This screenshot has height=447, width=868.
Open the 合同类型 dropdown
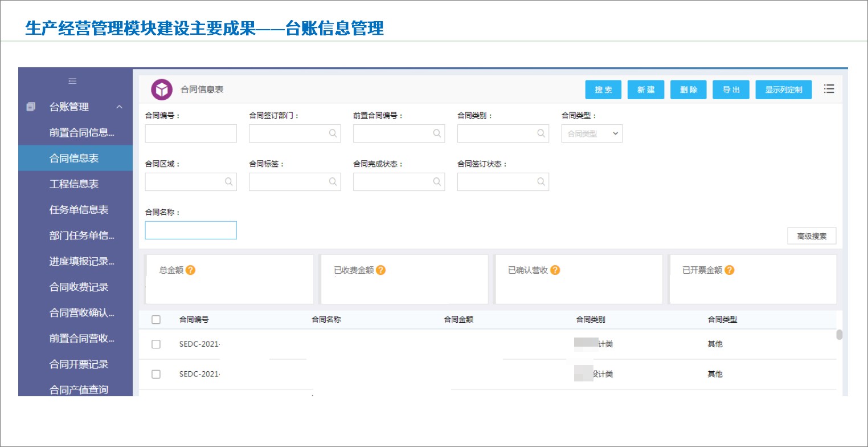(x=592, y=133)
